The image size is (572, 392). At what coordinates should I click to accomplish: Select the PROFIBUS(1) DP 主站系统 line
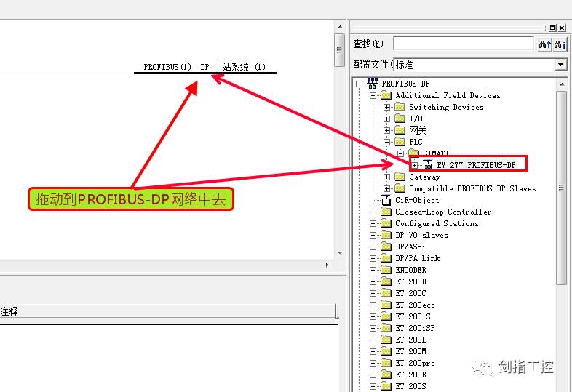point(205,73)
